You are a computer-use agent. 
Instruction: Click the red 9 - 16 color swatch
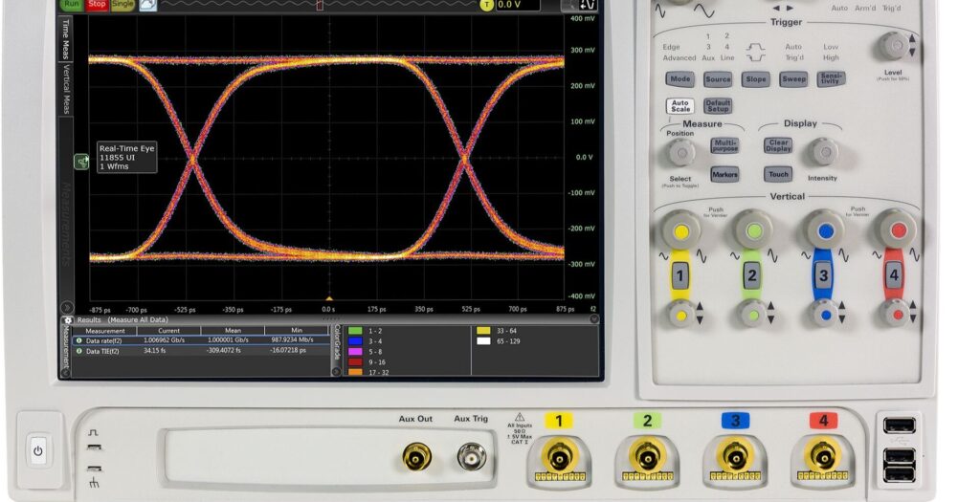355,362
